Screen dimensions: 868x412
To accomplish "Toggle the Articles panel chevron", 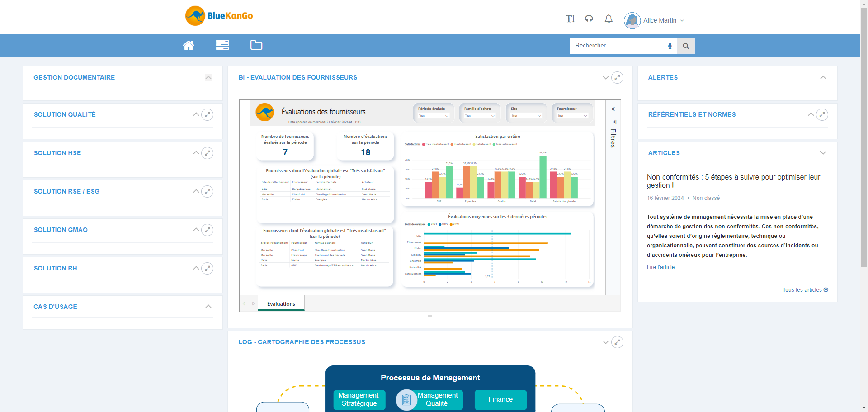I will pyautogui.click(x=823, y=153).
